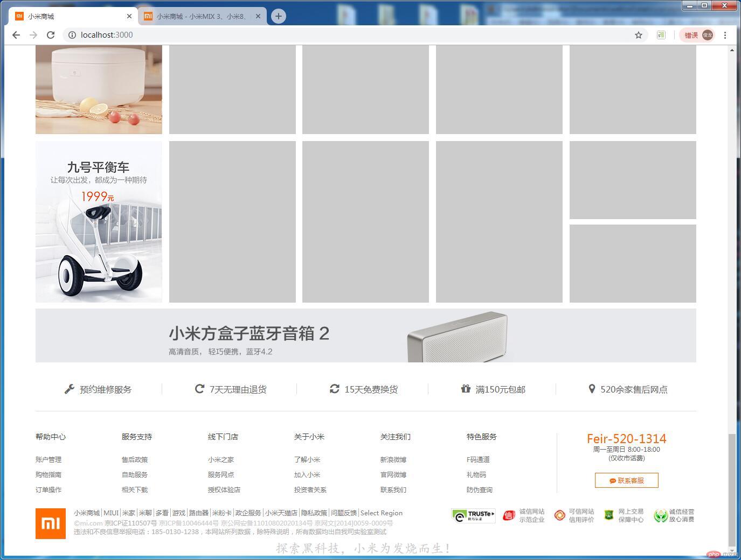Image resolution: width=741 pixels, height=560 pixels.
Task: Click the page vertical scrollbar thumb
Action: point(732,490)
